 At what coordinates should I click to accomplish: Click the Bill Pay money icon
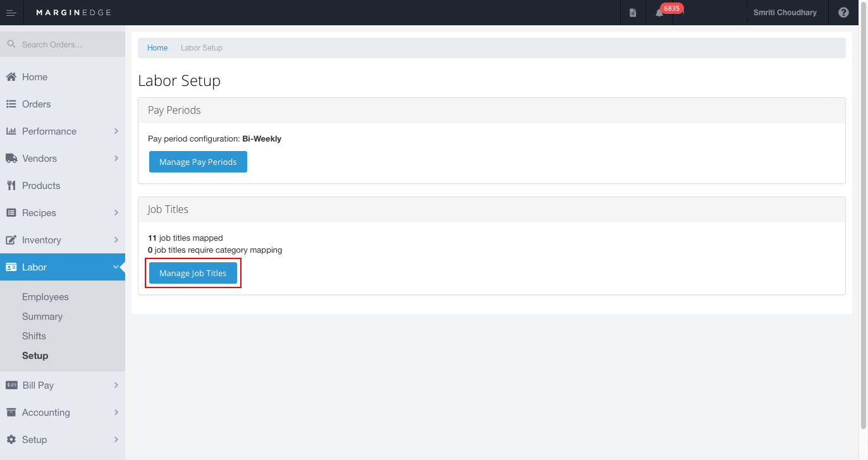(x=11, y=385)
